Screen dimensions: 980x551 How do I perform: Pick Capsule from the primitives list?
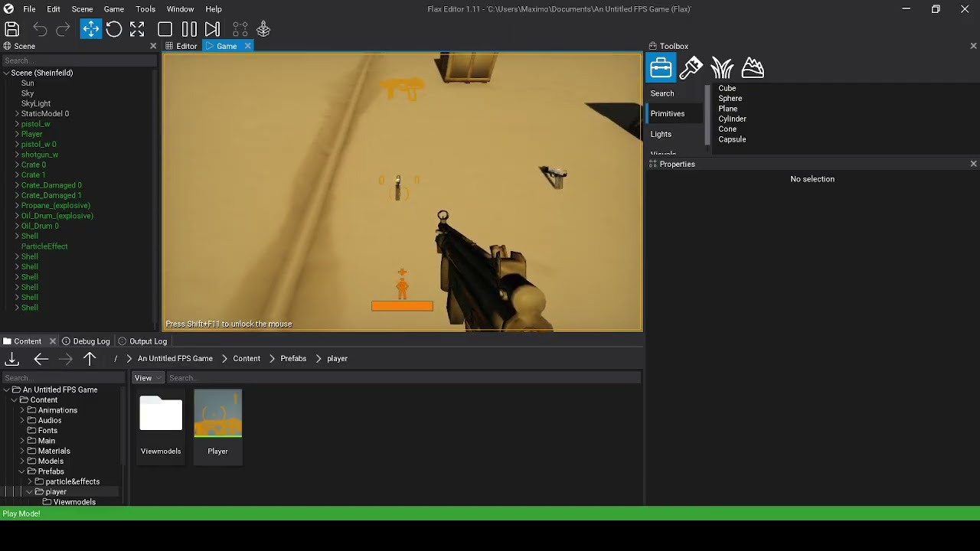tap(732, 139)
